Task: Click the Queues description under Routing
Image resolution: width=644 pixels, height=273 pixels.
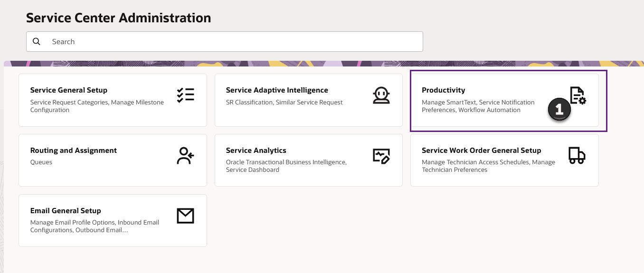Action: pyautogui.click(x=41, y=162)
